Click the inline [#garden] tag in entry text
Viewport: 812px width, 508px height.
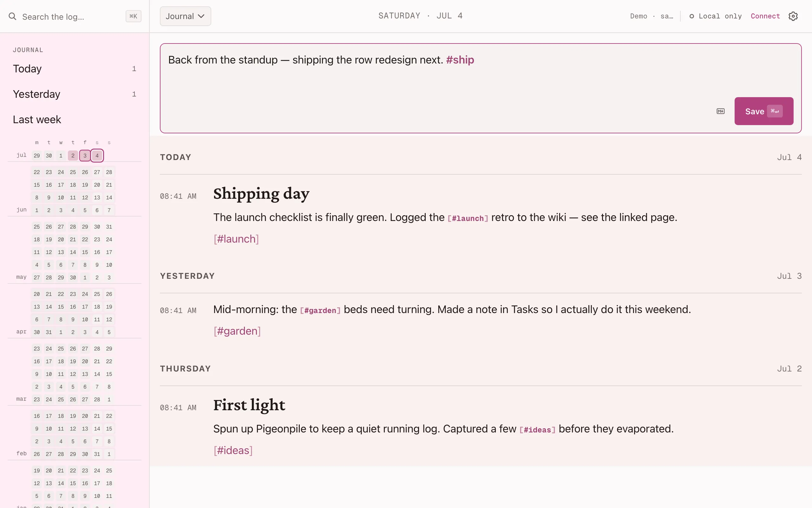320,311
